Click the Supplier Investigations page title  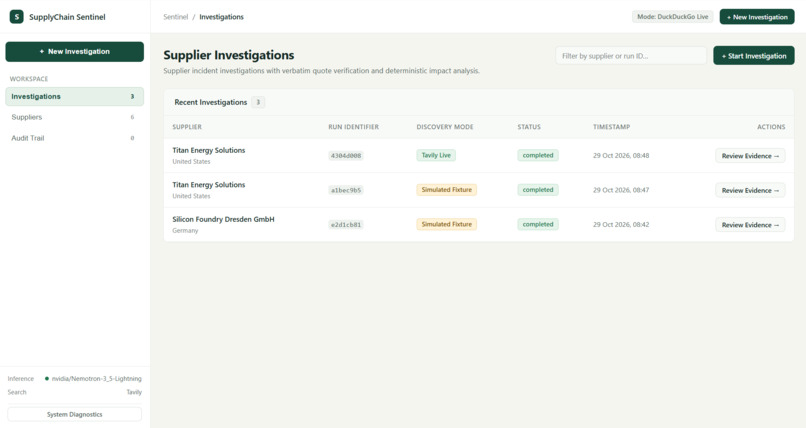[229, 55]
